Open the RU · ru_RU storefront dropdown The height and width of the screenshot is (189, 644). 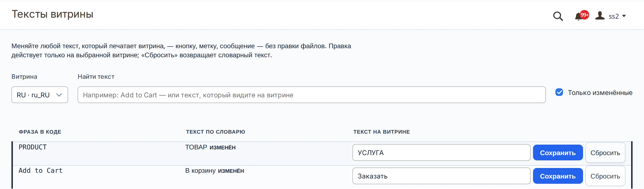tap(40, 95)
